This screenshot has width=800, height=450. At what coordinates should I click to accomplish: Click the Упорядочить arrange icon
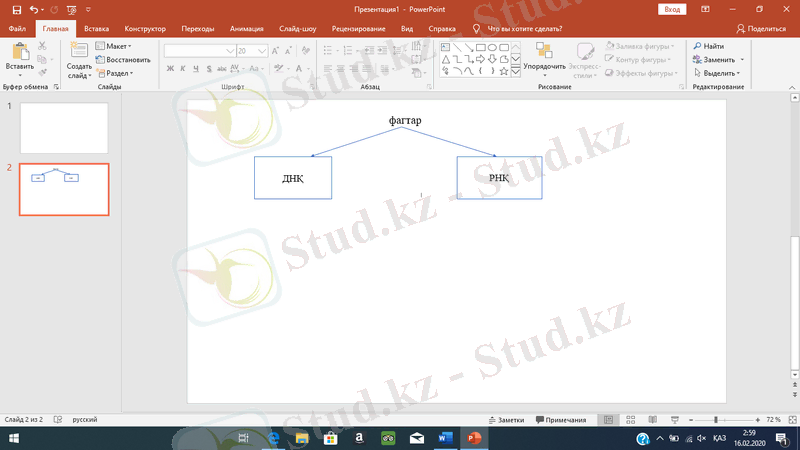(544, 51)
